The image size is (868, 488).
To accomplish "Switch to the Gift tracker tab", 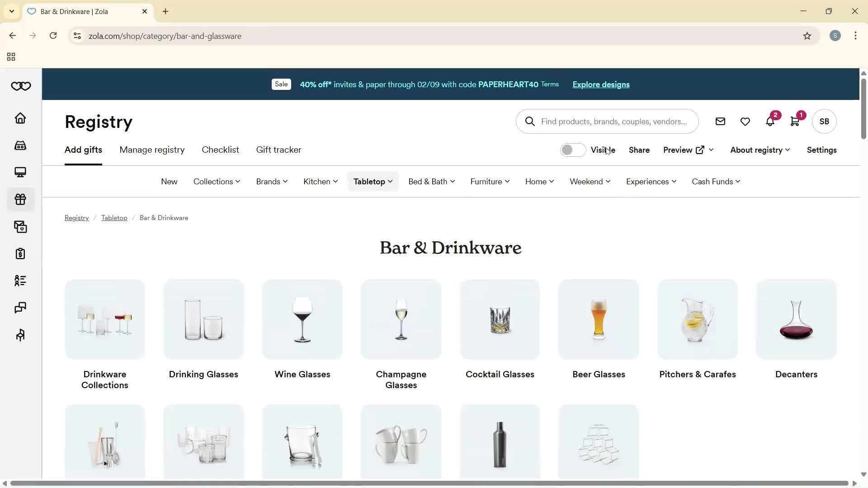I will point(278,150).
